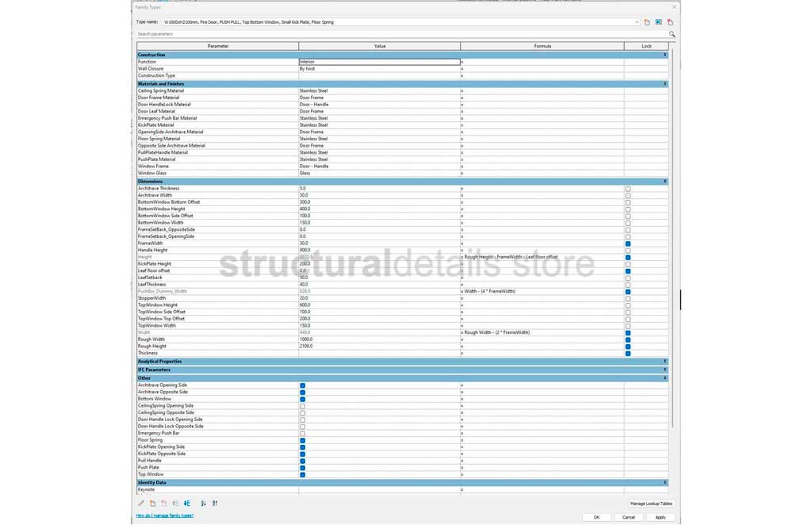
Task: Click the search magnifier icon
Action: (672, 34)
